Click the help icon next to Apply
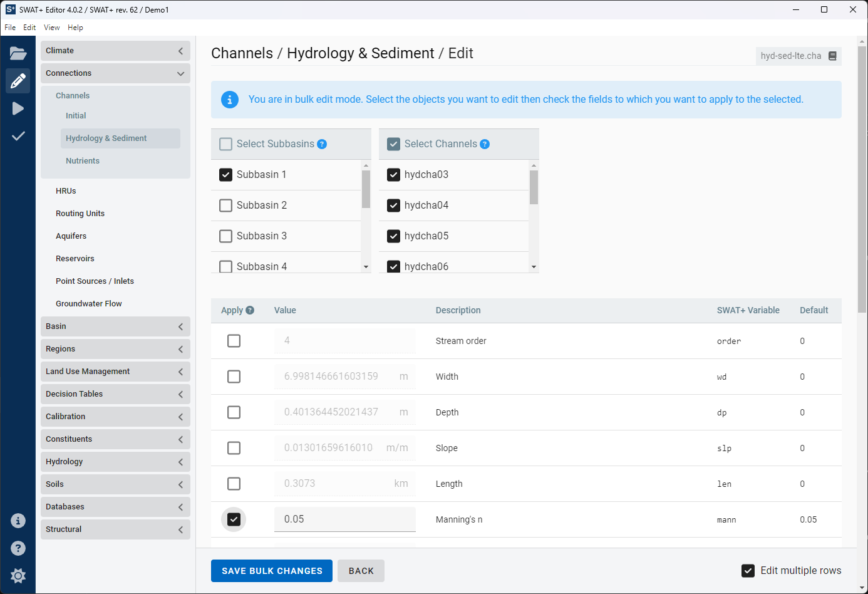The image size is (868, 594). tap(250, 310)
